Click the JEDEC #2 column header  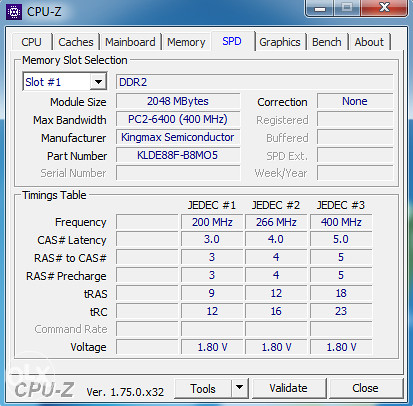[276, 205]
